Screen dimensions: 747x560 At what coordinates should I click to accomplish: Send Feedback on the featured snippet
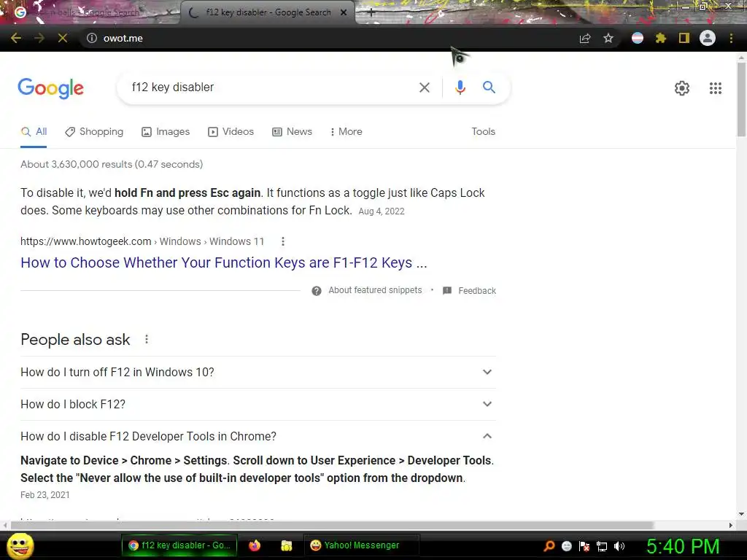click(x=477, y=290)
